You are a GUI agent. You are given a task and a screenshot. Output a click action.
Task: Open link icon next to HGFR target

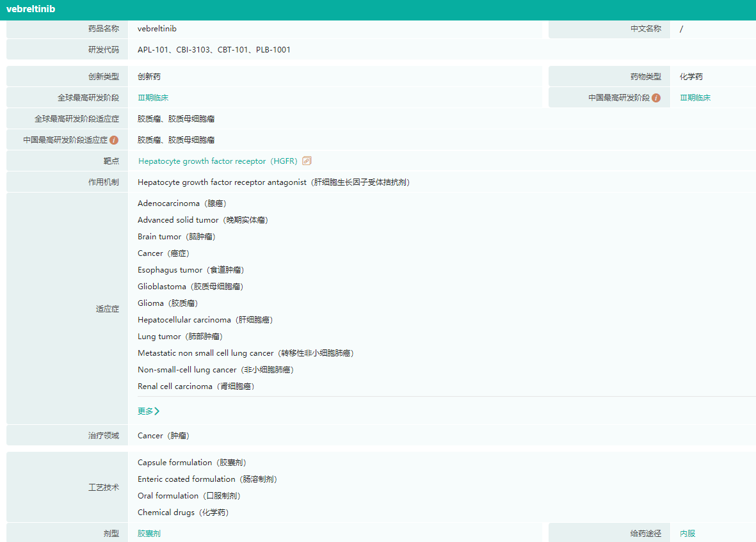click(307, 161)
